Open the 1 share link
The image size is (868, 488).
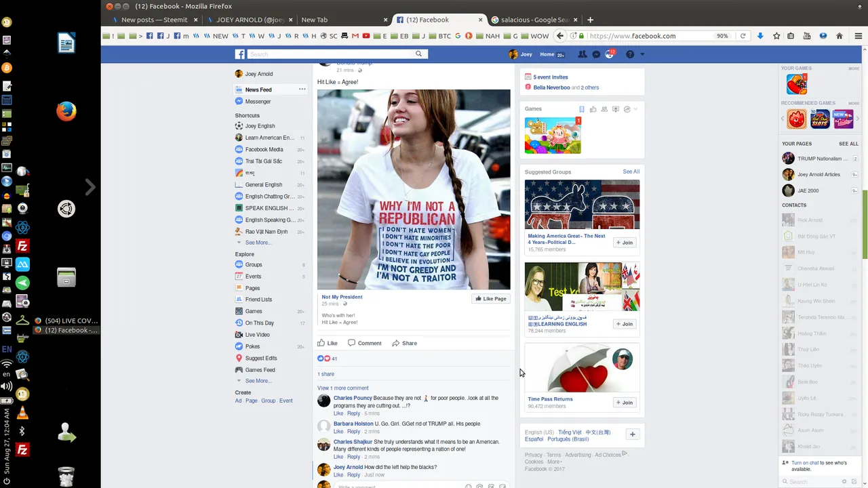pos(325,374)
